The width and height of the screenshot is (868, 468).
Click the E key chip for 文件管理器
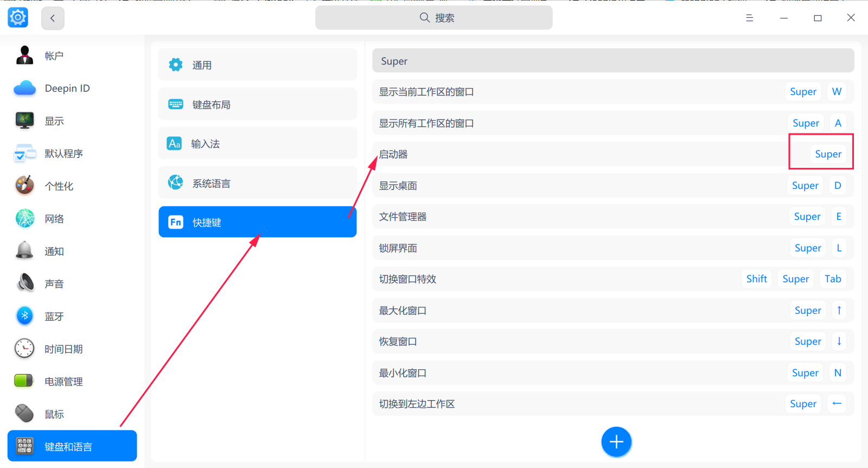[839, 217]
